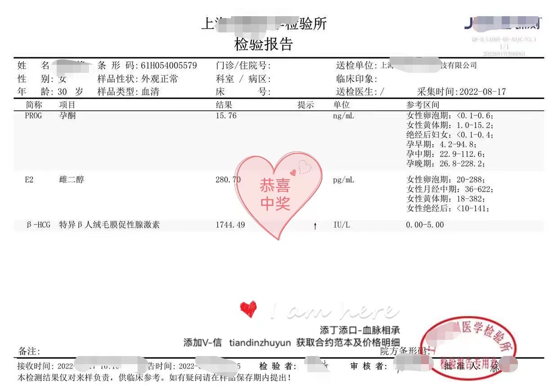Viewport: 557px width, 392px height.
Task: Click the tiny heart outline inside the pink sticker
Action: pyautogui.click(x=305, y=167)
